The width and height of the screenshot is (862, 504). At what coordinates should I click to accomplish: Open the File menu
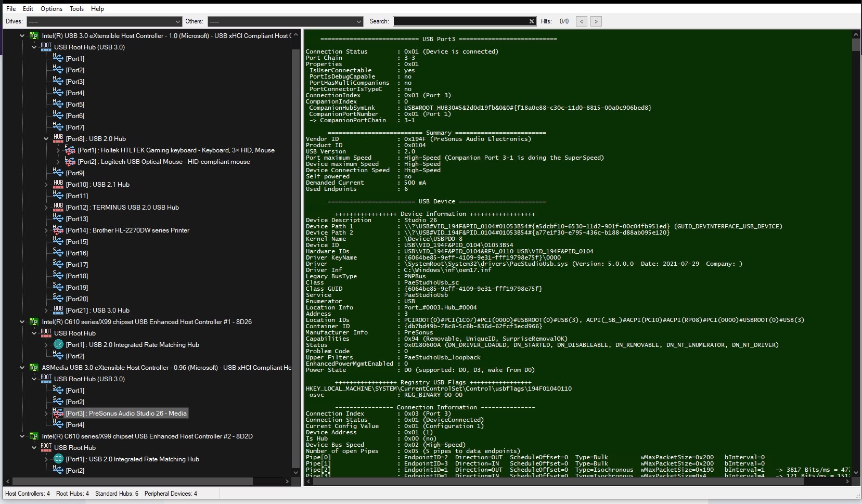[11, 9]
